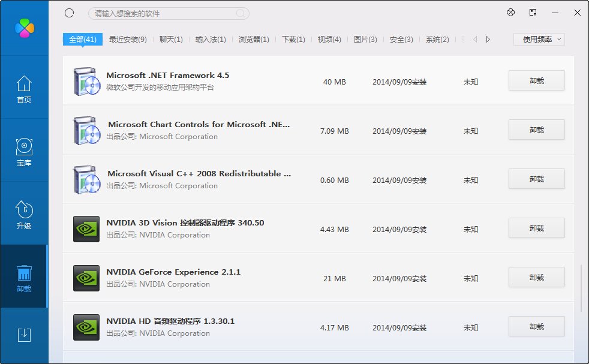Click the NVIDIA GeForce Experience program icon
589x364 pixels.
(x=86, y=278)
